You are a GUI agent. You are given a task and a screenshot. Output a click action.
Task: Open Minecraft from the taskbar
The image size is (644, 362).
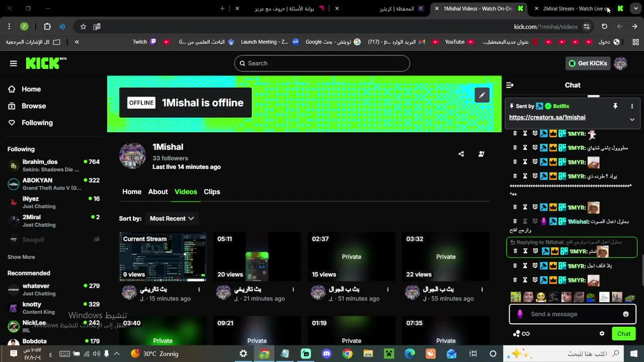click(x=389, y=354)
